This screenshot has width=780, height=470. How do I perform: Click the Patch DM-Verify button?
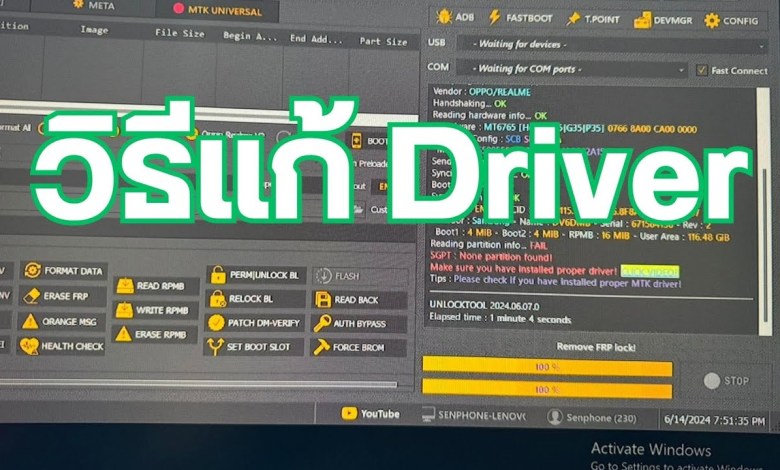[x=217, y=322]
